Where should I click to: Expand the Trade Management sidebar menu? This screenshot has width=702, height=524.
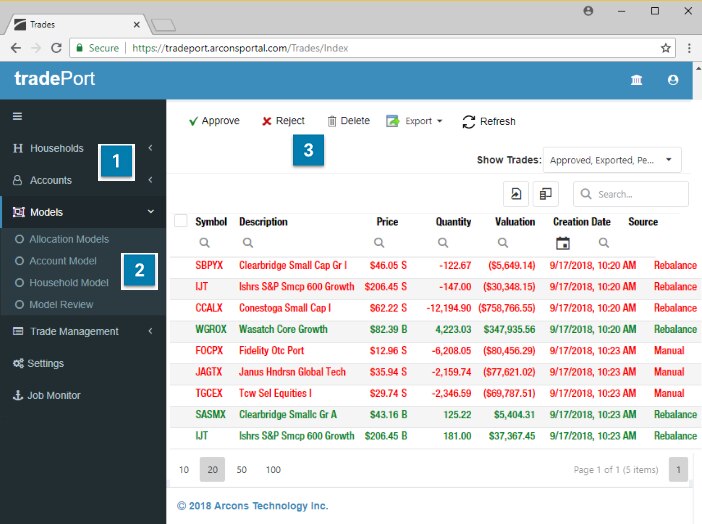point(83,331)
